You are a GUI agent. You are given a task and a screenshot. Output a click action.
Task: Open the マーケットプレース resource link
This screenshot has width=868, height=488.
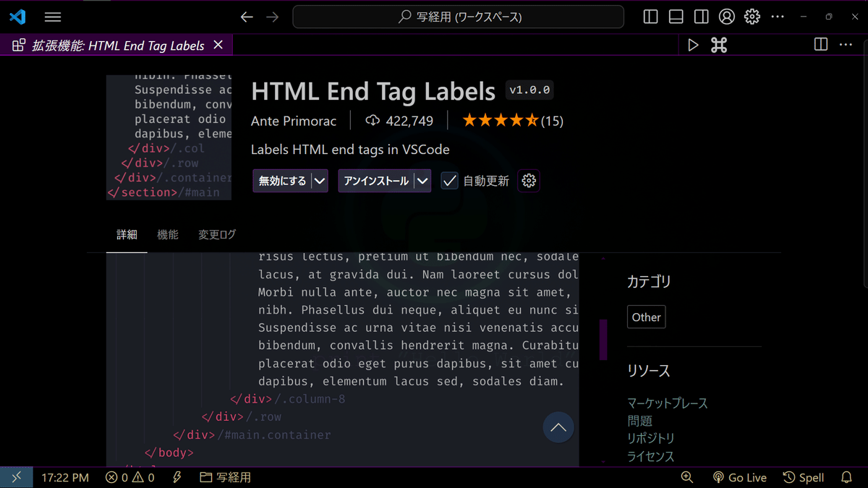point(667,403)
